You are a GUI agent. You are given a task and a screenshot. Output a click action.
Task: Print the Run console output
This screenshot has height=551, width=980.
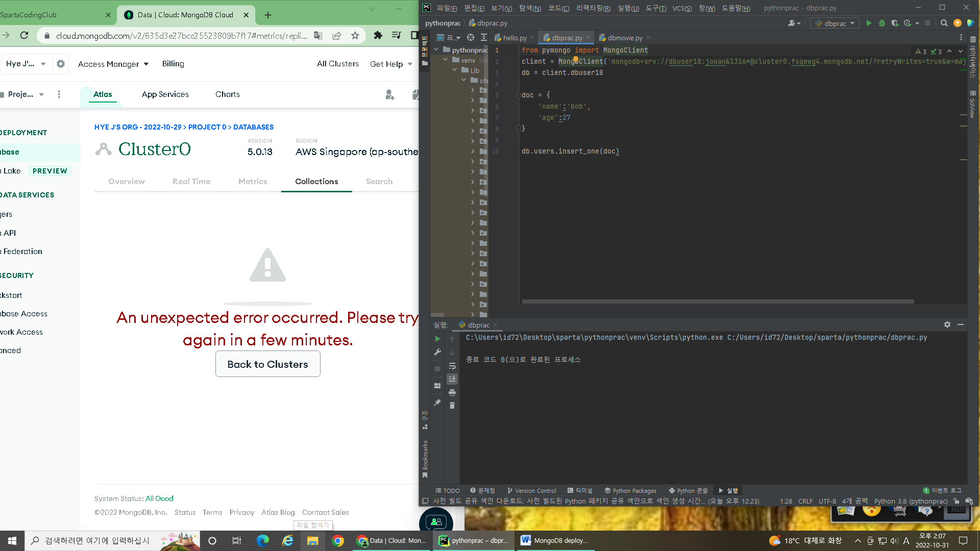(452, 392)
